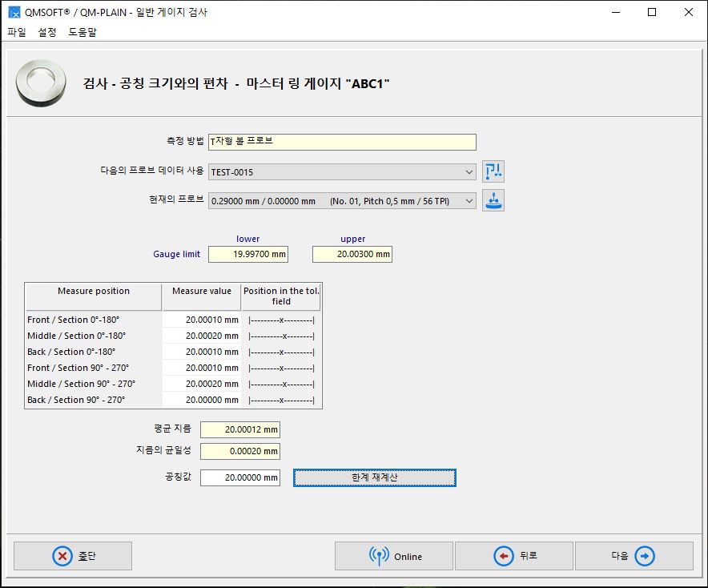Proceed with the 다음 button

(x=634, y=556)
